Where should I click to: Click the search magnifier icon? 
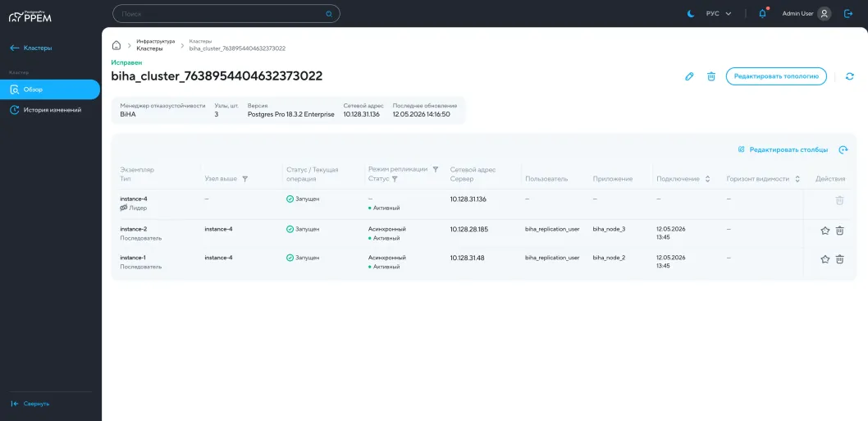tap(329, 14)
